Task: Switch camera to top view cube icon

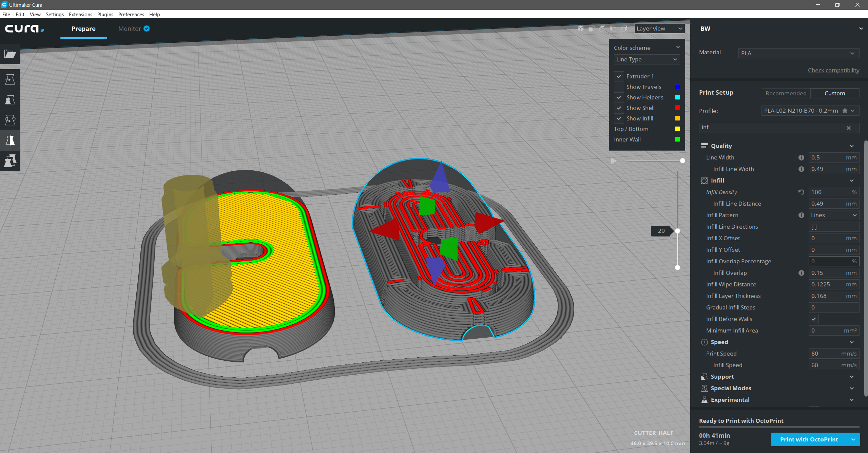Action: [x=602, y=29]
